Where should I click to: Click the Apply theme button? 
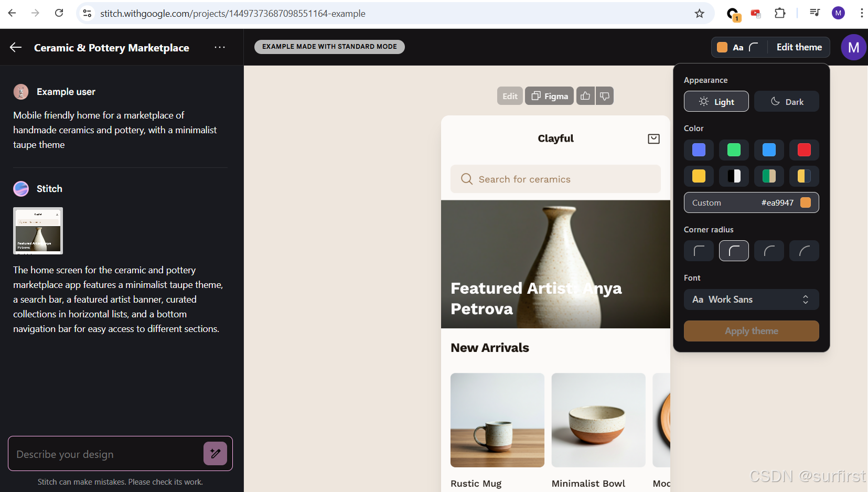751,331
